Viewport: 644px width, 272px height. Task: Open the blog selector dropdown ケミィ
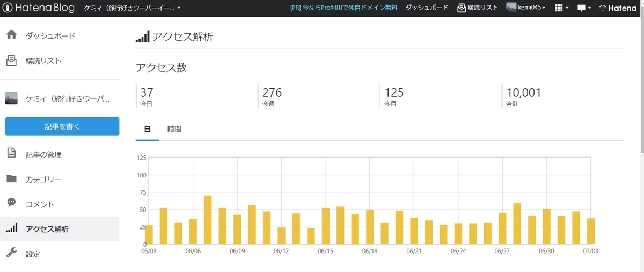point(133,8)
